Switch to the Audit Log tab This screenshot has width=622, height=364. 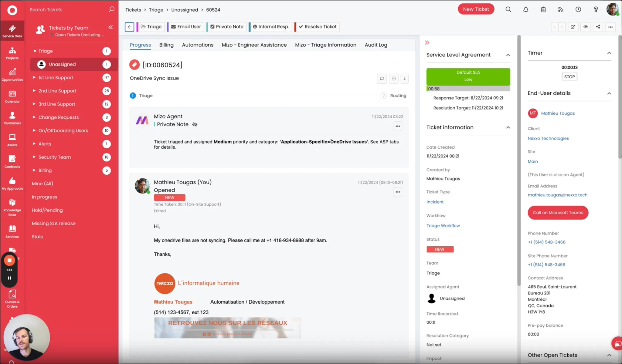[x=376, y=45]
